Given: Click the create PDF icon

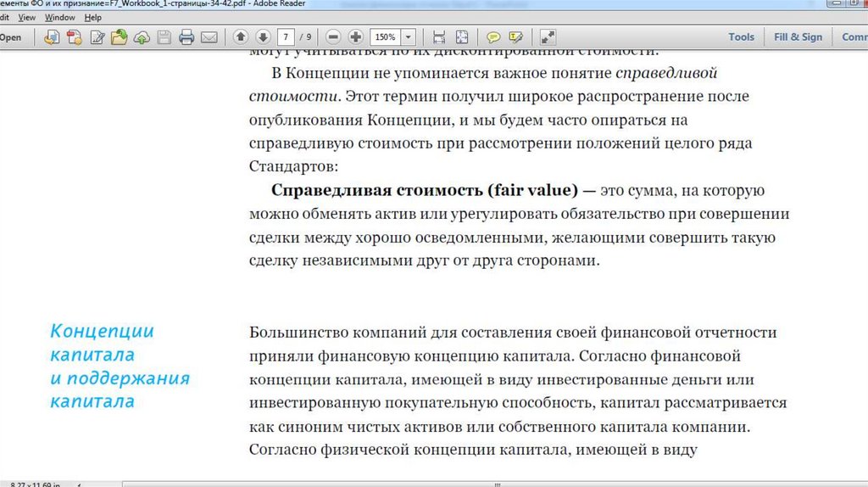Looking at the screenshot, I should [75, 37].
